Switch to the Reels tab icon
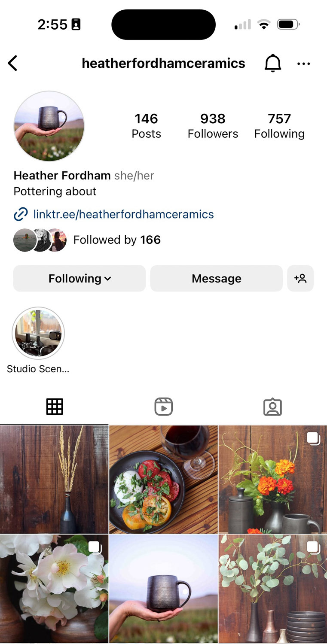The height and width of the screenshot is (644, 327). coord(163,406)
